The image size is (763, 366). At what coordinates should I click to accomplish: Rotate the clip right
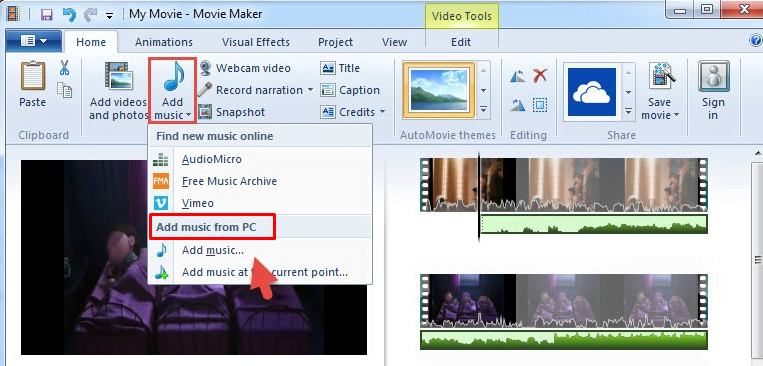(x=518, y=105)
